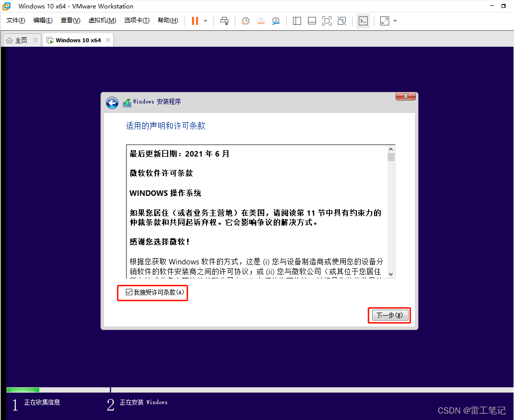The image size is (514, 420).
Task: Open 编辑(E) menu
Action: click(x=43, y=20)
